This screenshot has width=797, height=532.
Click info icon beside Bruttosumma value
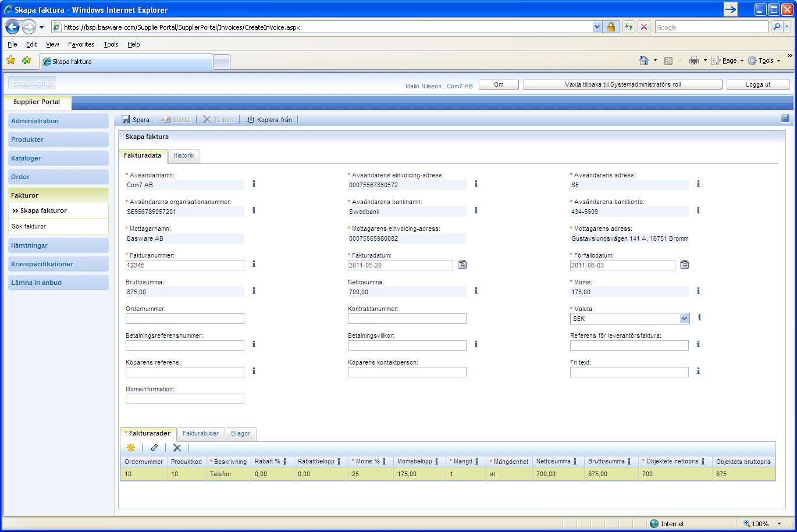(254, 291)
